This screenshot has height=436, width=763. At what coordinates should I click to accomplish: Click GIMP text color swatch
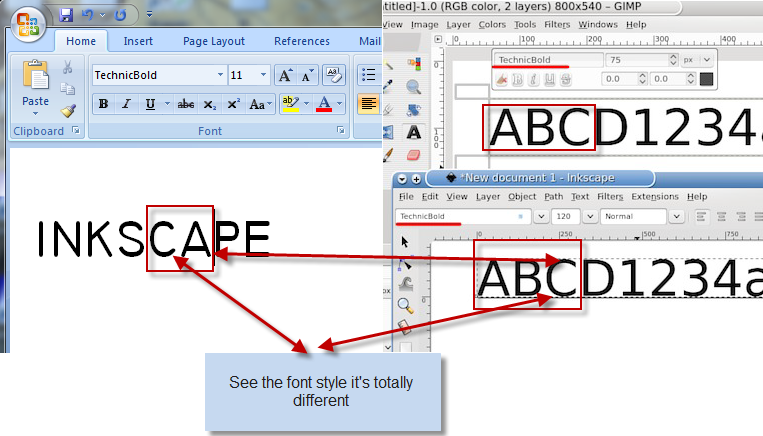click(706, 78)
